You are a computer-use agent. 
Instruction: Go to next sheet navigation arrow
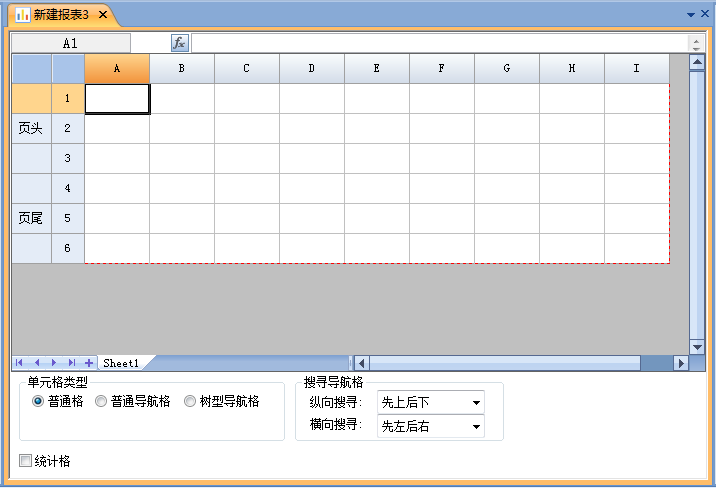tap(54, 363)
